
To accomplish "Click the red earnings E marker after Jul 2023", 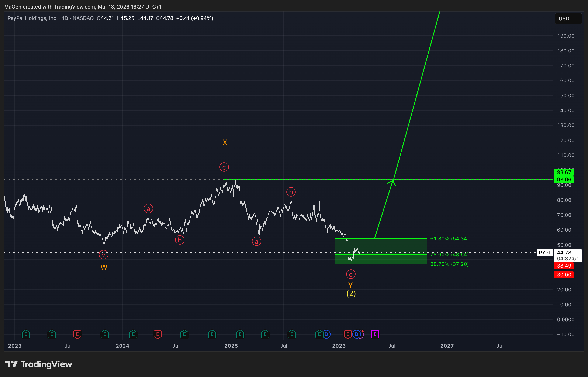I will [x=77, y=334].
